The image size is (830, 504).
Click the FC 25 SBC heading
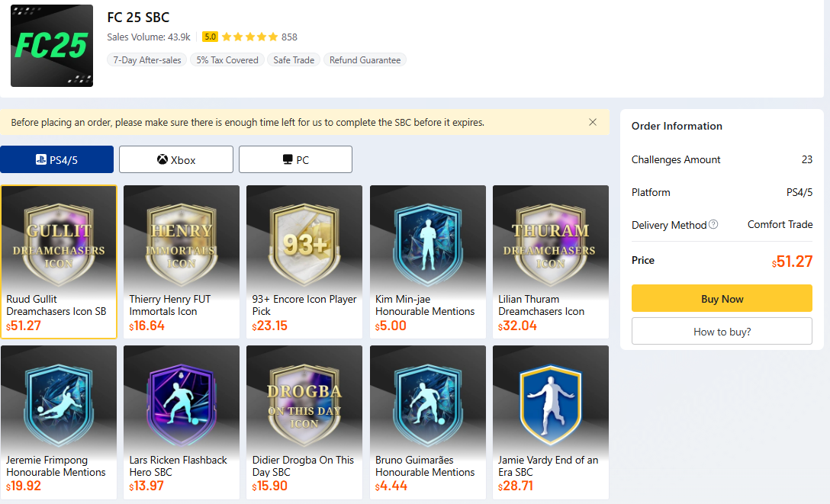point(138,17)
